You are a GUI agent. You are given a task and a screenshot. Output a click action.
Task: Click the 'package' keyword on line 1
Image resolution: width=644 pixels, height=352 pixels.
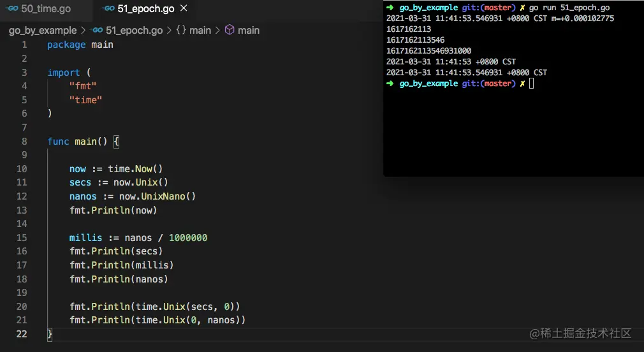[66, 45]
